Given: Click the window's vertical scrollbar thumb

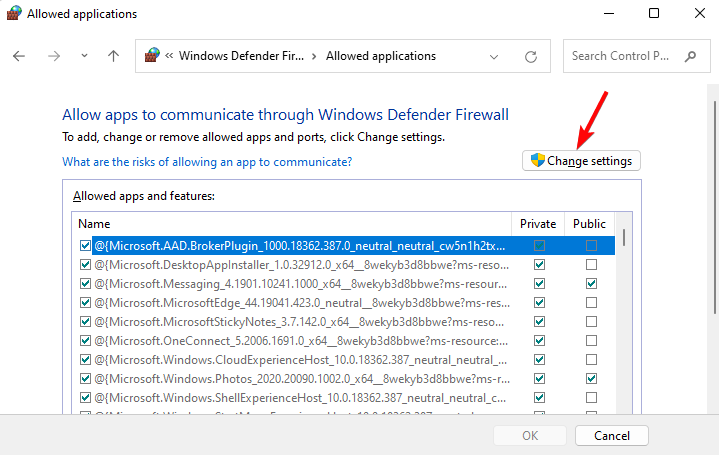Looking at the screenshot, I should [714, 207].
